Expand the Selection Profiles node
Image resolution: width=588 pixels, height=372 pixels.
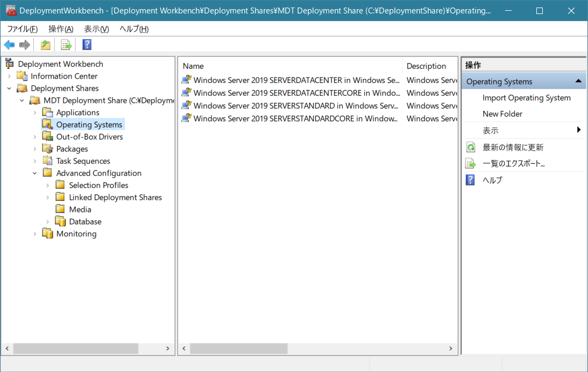(x=48, y=185)
